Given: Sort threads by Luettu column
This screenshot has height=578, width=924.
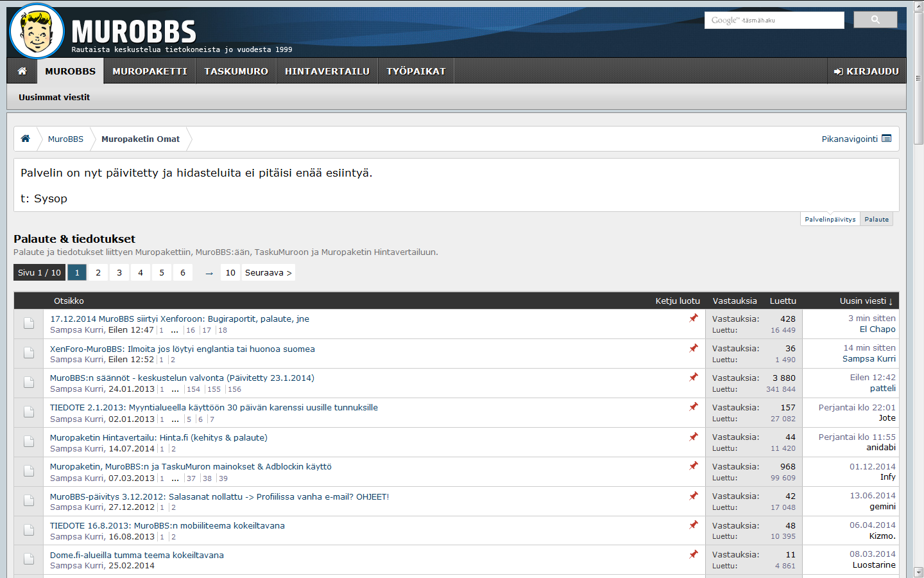Looking at the screenshot, I should point(783,301).
